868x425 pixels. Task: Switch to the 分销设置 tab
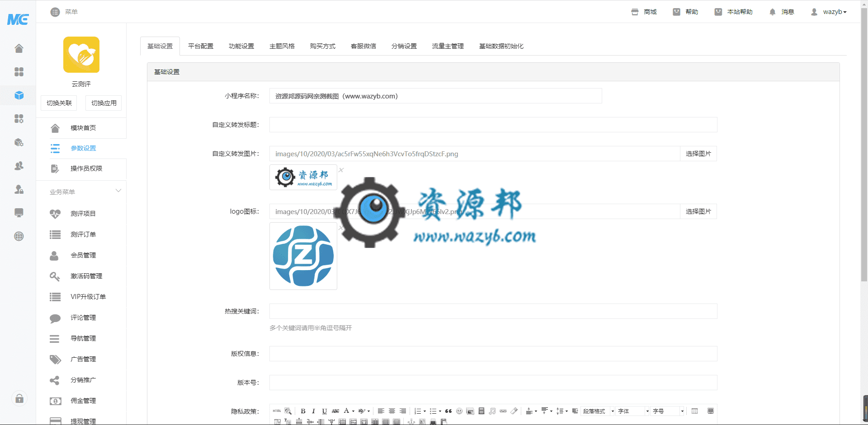pos(404,46)
